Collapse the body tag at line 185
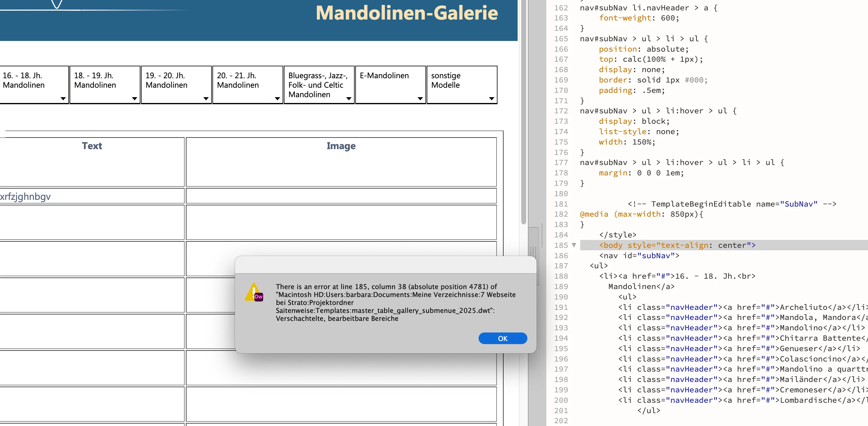This screenshot has height=426, width=868. tap(574, 245)
